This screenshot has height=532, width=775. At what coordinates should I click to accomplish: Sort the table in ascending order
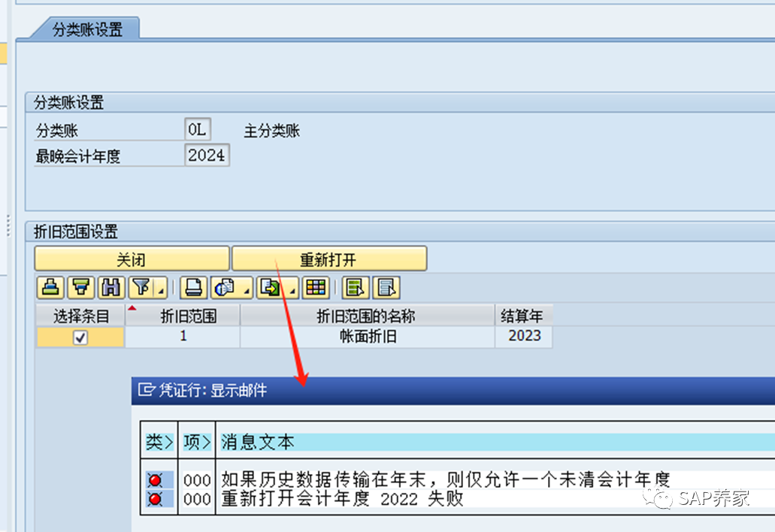click(x=50, y=288)
